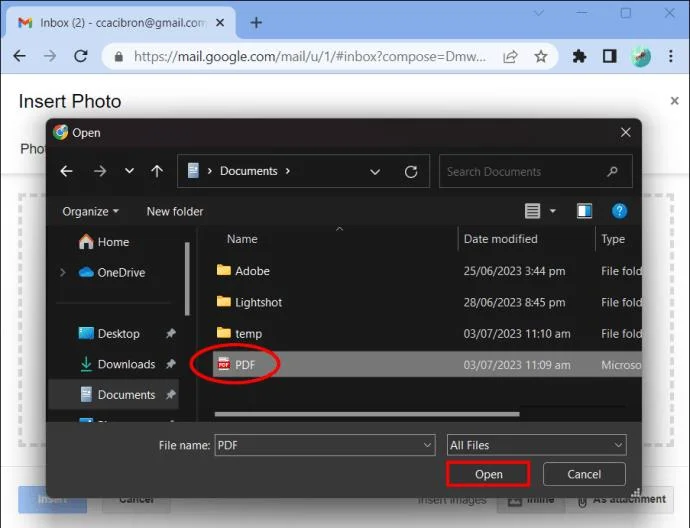
Task: Select Home in navigation pane
Action: [x=104, y=242]
